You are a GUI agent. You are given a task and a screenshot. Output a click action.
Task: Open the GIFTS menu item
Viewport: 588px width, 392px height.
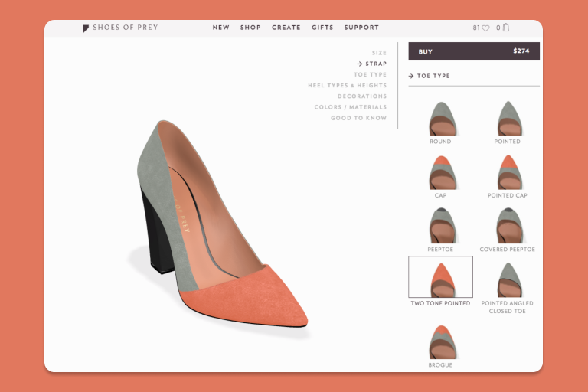pyautogui.click(x=322, y=28)
